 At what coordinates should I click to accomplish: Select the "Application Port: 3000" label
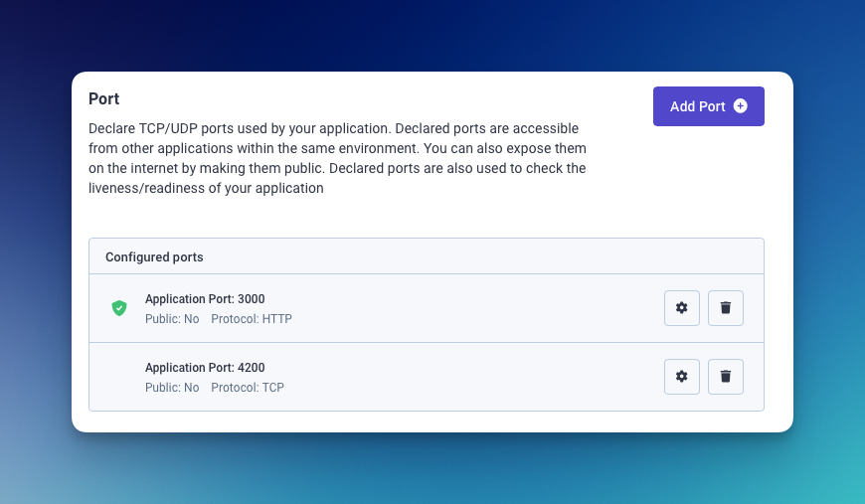pyautogui.click(x=205, y=298)
